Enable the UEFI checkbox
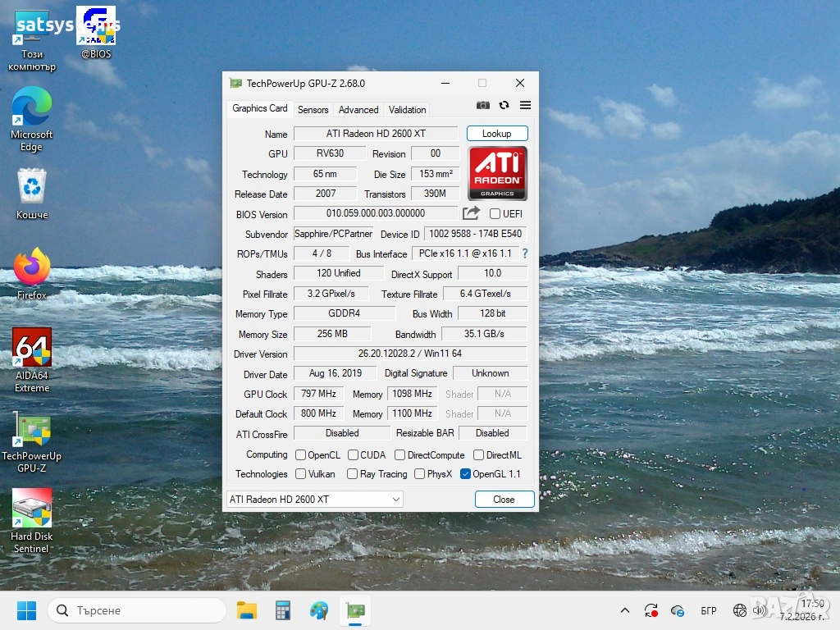This screenshot has width=840, height=630. [495, 214]
